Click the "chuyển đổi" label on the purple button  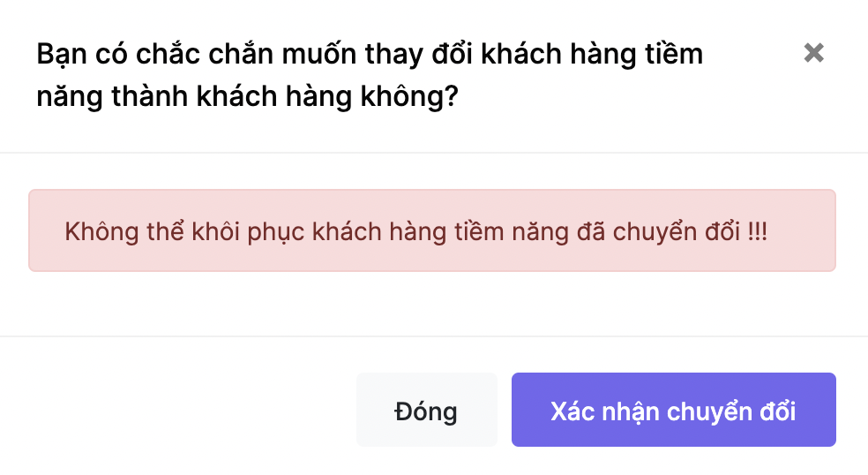tap(731, 411)
